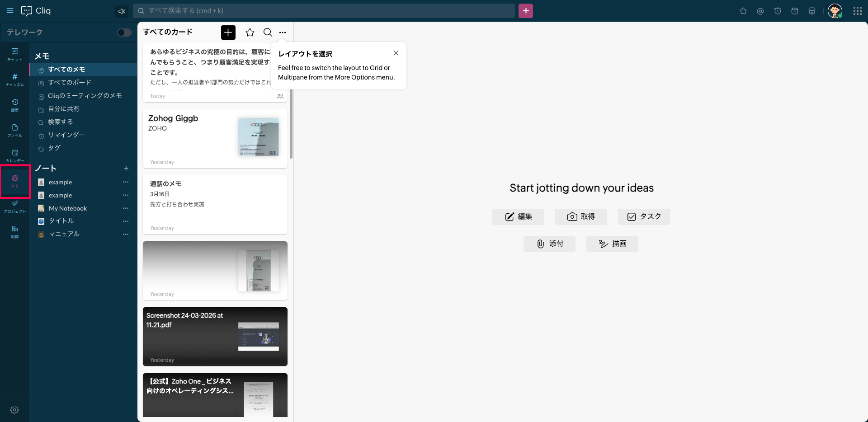Screen dimensions: 868x422
Task: Open the Calendar icon in sidebar
Action: click(x=14, y=155)
